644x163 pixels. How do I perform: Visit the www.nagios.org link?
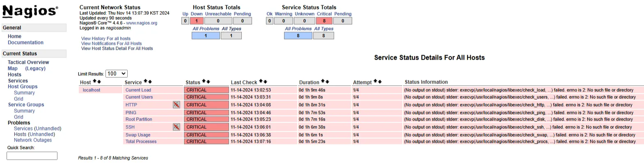(x=142, y=23)
